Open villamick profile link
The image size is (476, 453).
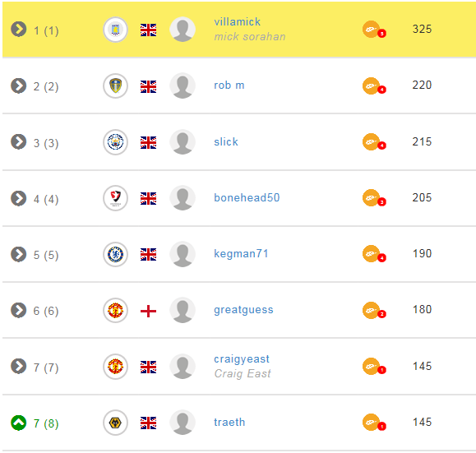click(x=237, y=22)
